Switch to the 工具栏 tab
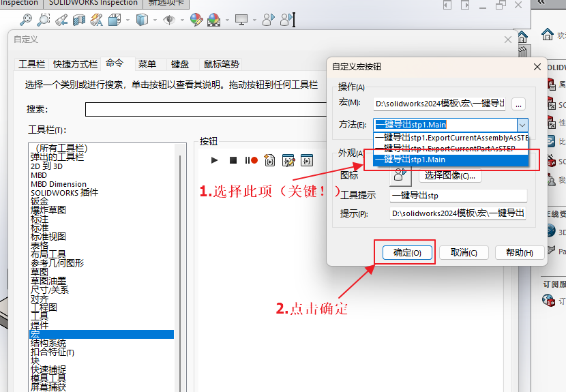The width and height of the screenshot is (566, 392). (31, 64)
